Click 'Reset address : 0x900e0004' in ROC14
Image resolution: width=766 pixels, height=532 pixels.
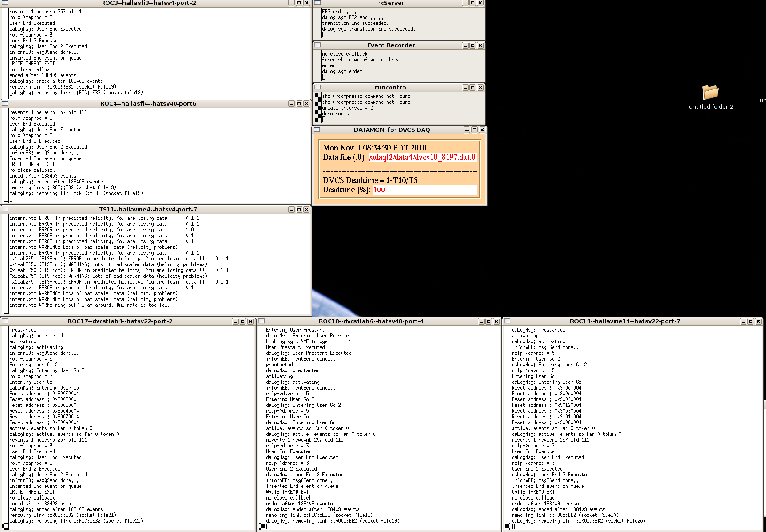click(546, 388)
